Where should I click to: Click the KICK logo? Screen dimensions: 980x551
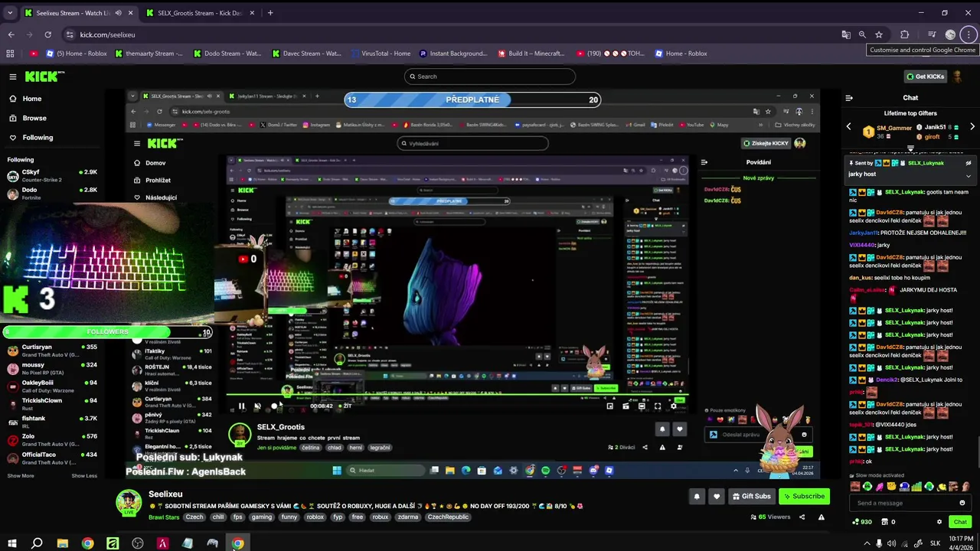44,77
